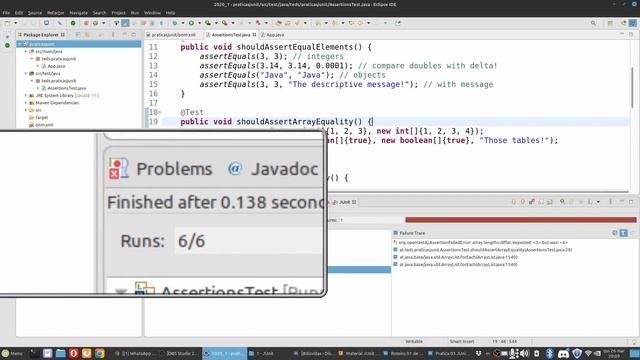Open the Menu button on the taskbar
640x360 pixels.
(12, 353)
